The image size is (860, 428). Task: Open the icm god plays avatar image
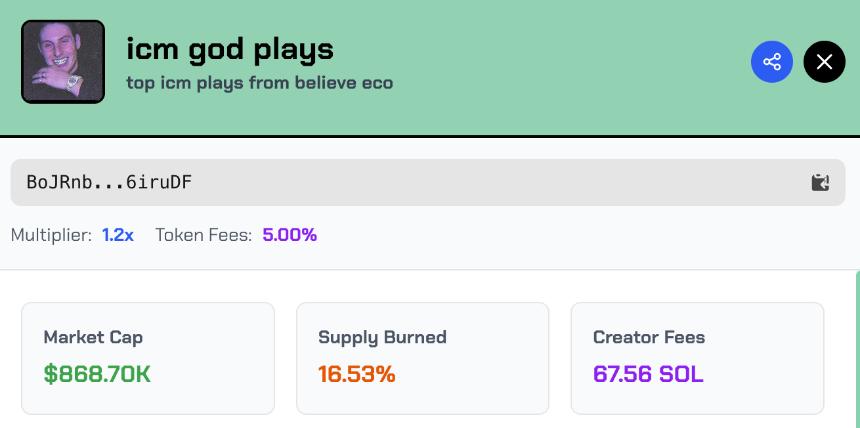63,62
